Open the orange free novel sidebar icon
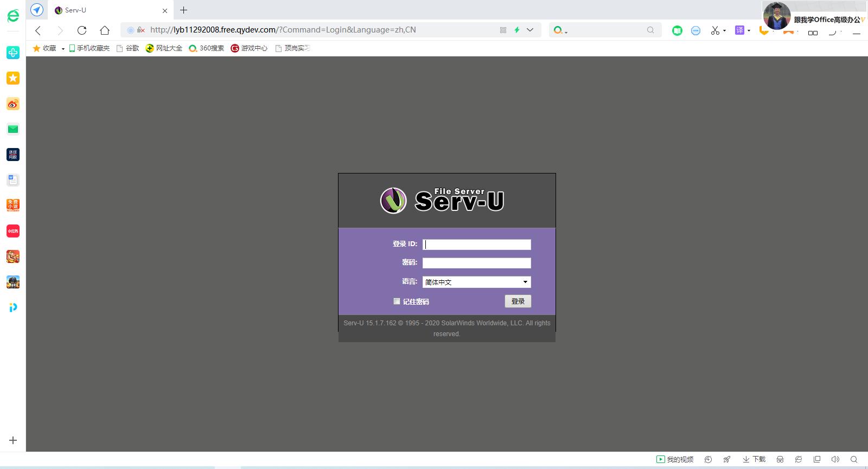Screen dimensions: 868x469 13,205
